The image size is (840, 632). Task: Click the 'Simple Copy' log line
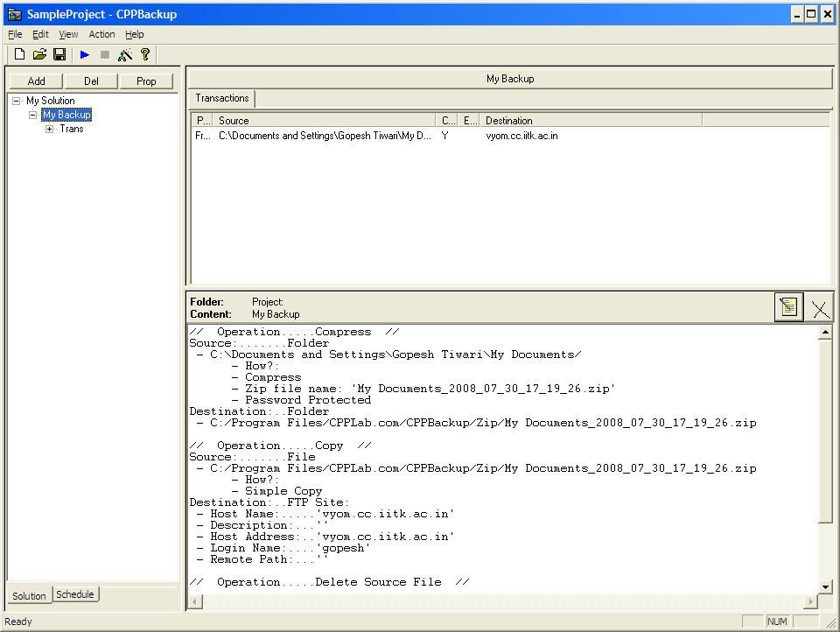coord(277,491)
